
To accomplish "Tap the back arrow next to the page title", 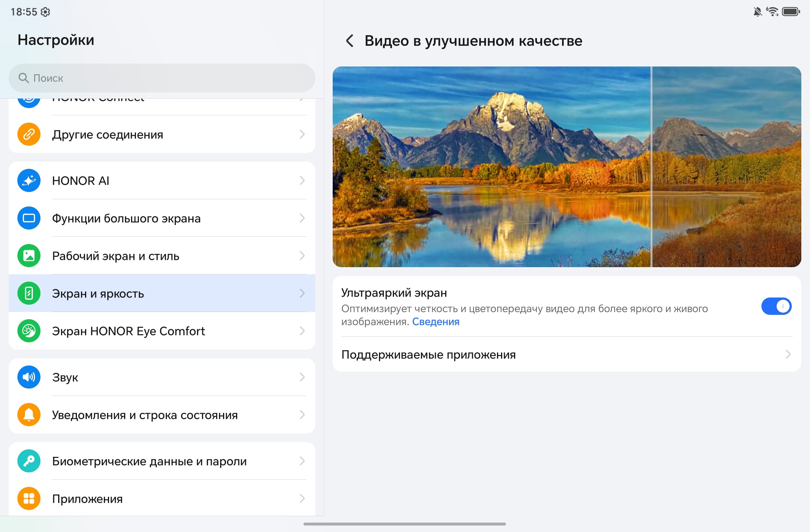I will tap(349, 41).
